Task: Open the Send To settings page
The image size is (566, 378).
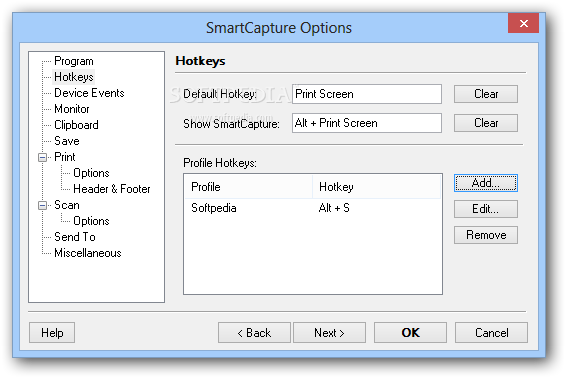Action: (75, 237)
